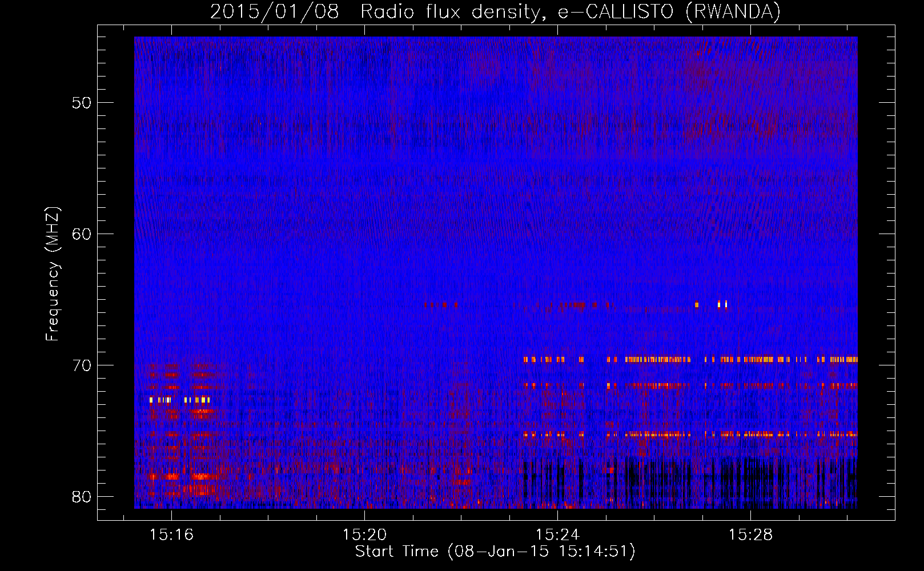Click the 'Frequency (MHZ)' vertical axis label

[53, 274]
